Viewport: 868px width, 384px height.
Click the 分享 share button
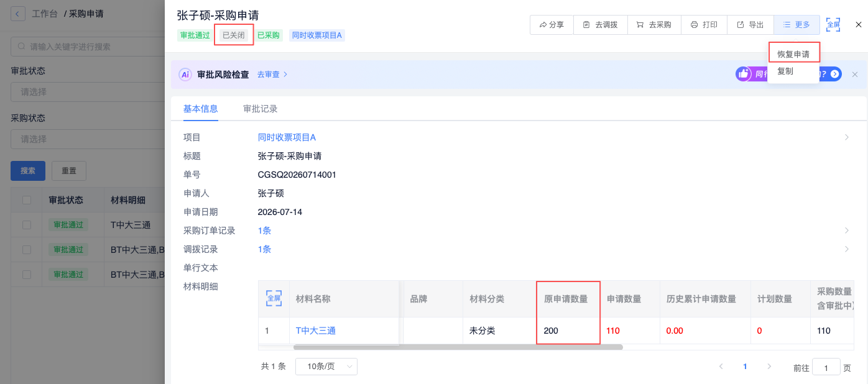[x=552, y=25]
